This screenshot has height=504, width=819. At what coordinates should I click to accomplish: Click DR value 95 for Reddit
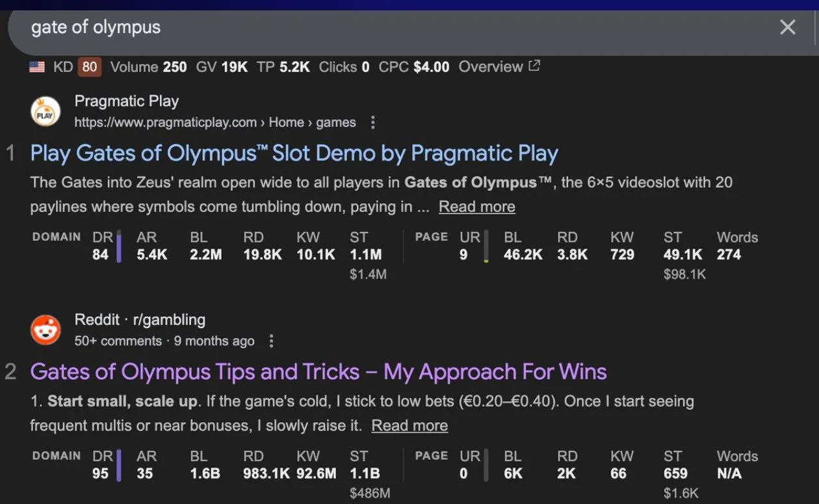(100, 473)
